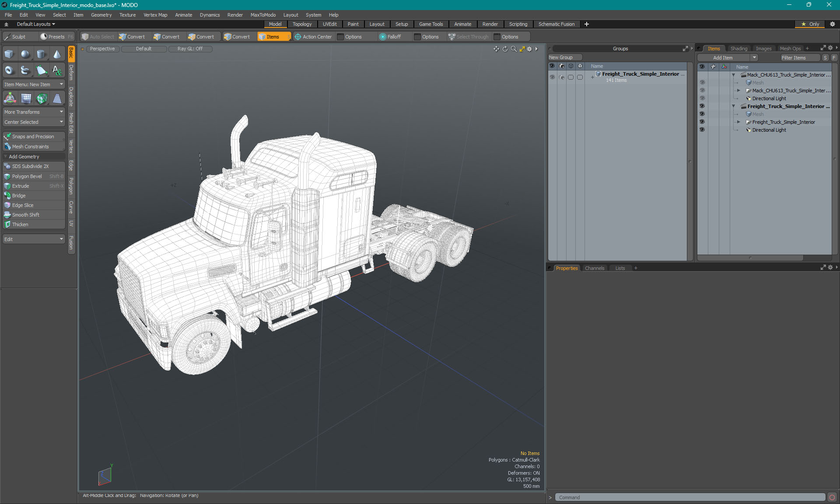
Task: Toggle the Freight_Truck group's third column checkbox
Action: coord(570,77)
